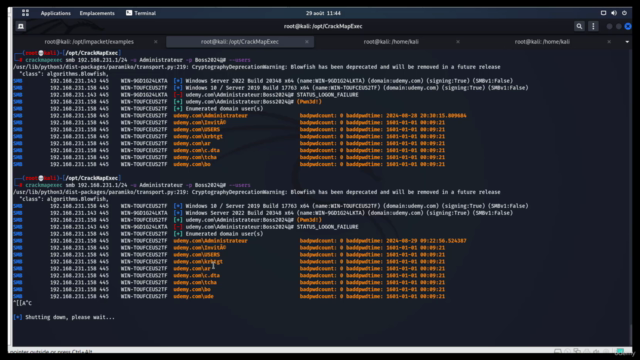Open the terminal three-dot menu
This screenshot has width=640, height=360.
click(x=593, y=27)
